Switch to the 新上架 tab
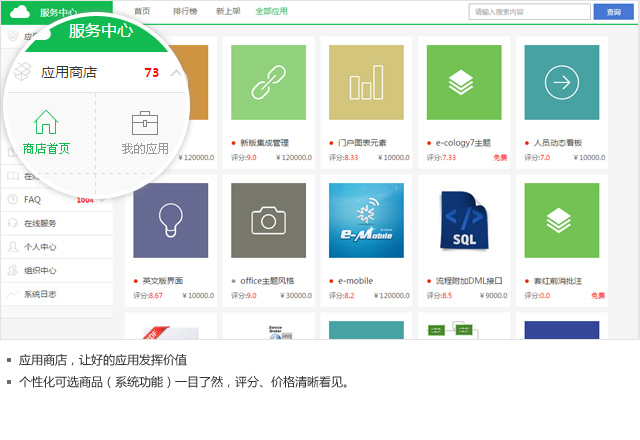Viewport: 640px width, 440px height. (227, 12)
